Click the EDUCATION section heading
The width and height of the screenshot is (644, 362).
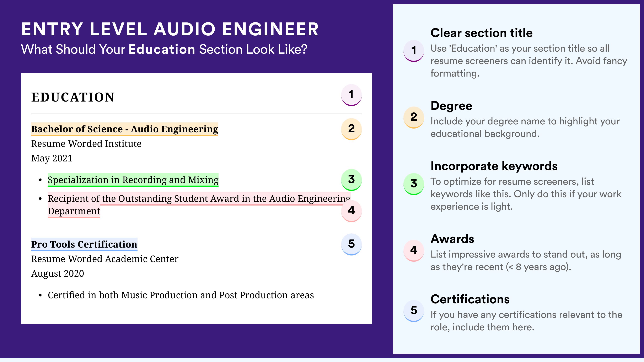pyautogui.click(x=73, y=97)
